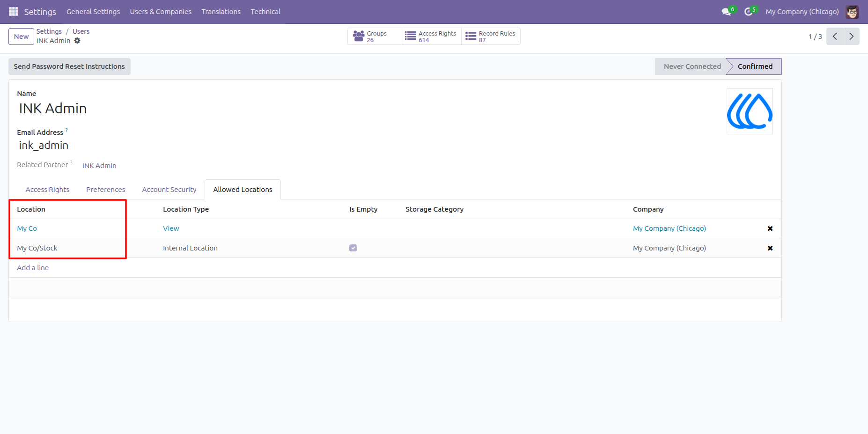
Task: Go to previous record arrow
Action: [835, 37]
